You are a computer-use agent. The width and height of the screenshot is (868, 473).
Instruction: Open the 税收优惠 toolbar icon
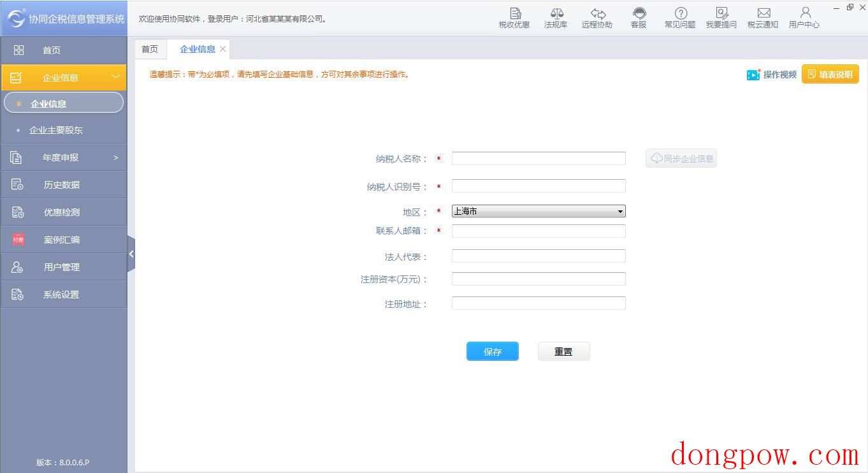pyautogui.click(x=514, y=18)
